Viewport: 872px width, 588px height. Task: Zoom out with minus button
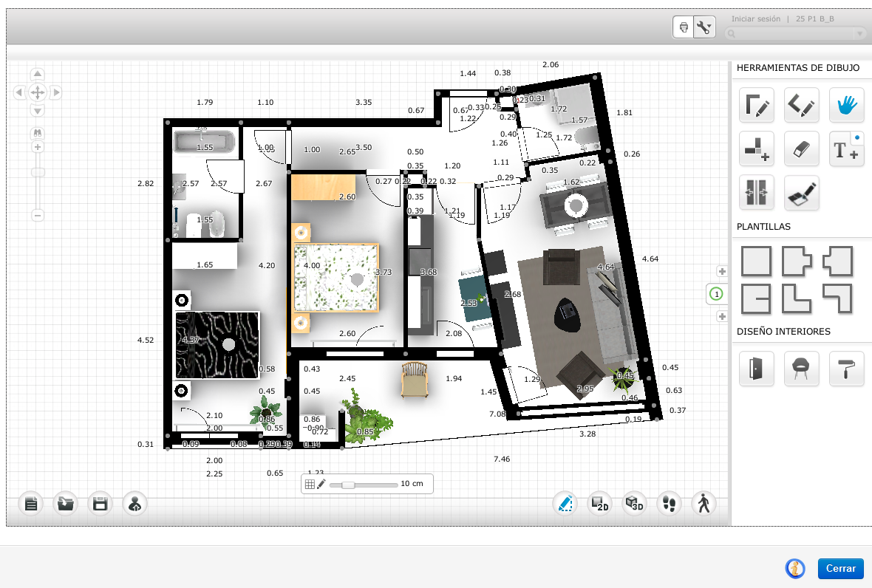[x=37, y=215]
